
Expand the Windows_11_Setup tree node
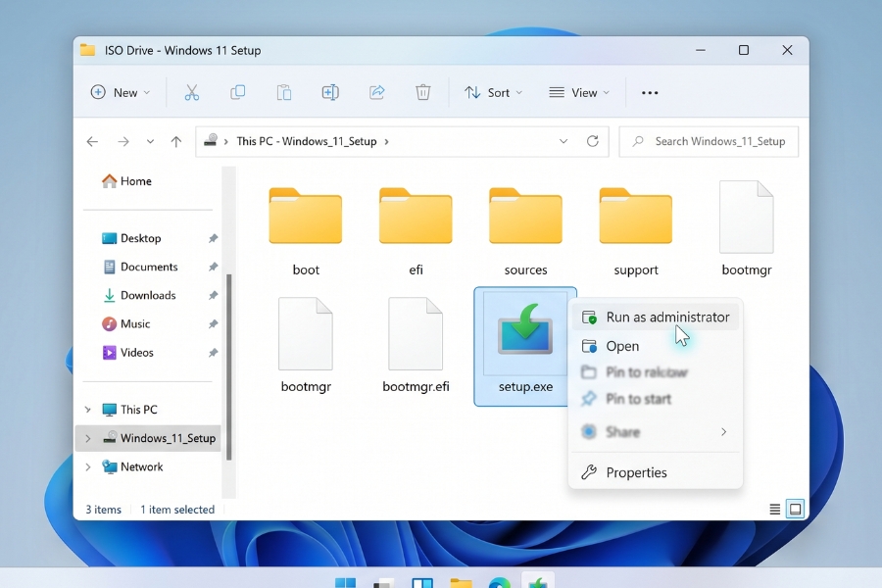[88, 438]
